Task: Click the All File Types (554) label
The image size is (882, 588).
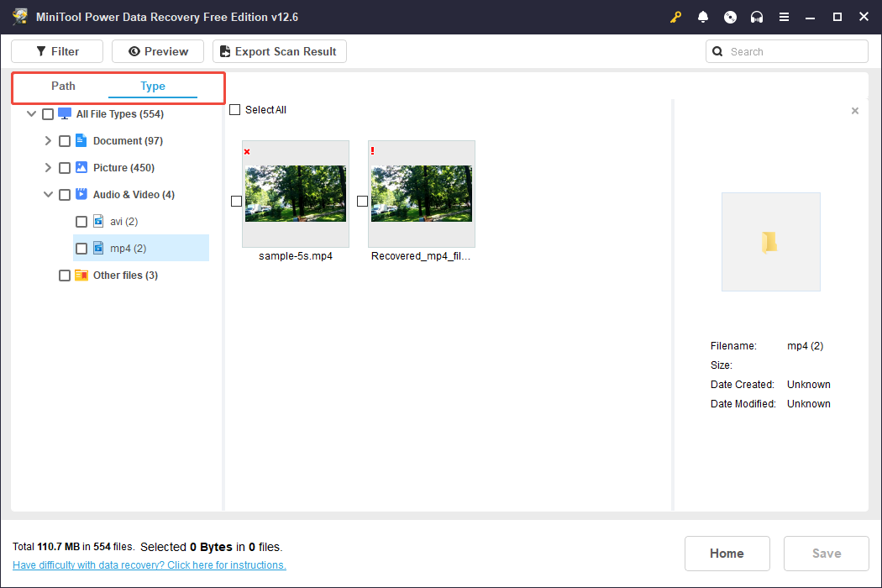Action: [120, 114]
